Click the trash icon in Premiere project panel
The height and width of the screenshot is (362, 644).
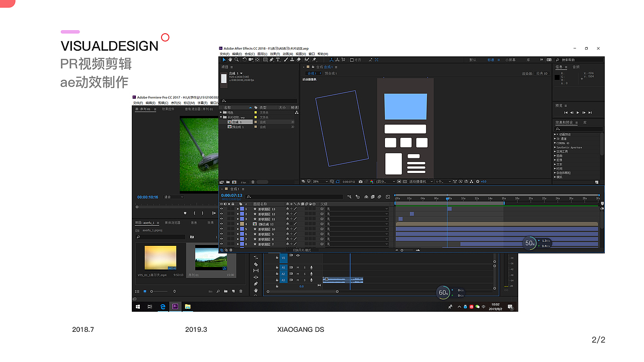click(x=241, y=291)
